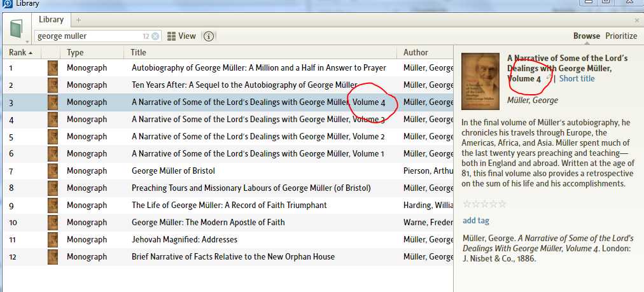Select The Life of George Müller row
The width and height of the screenshot is (644, 292).
228,205
